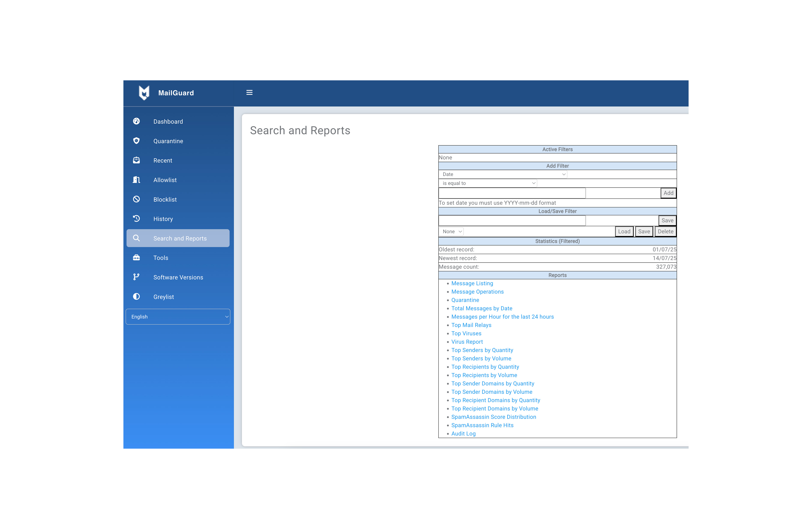812x529 pixels.
Task: Click the Greylist half-circle icon
Action: pos(136,296)
